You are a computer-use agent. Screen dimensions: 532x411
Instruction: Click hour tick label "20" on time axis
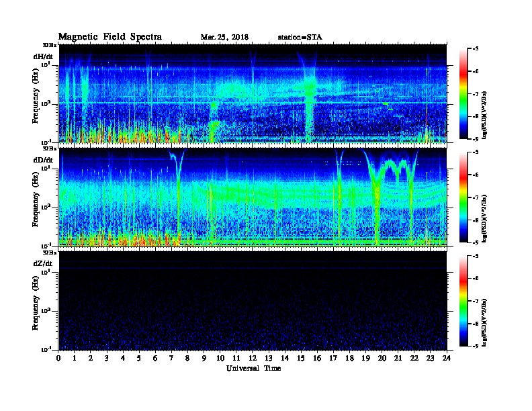tap(382, 358)
